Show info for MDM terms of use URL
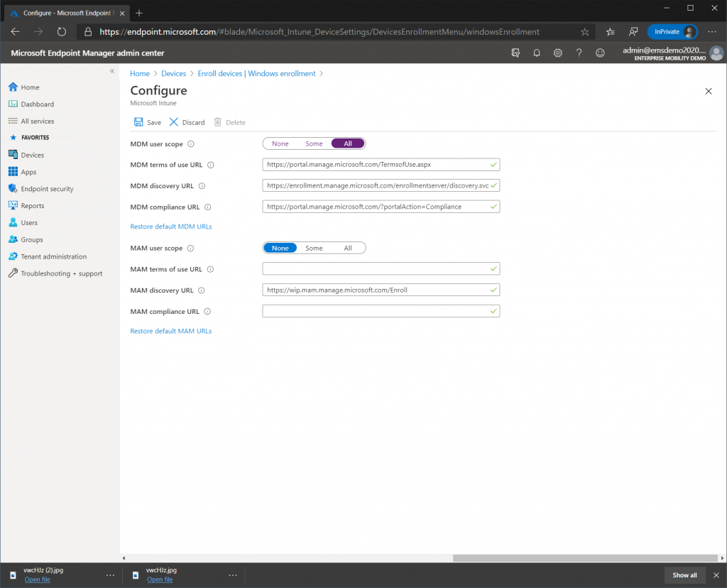This screenshot has height=588, width=727. pos(210,165)
